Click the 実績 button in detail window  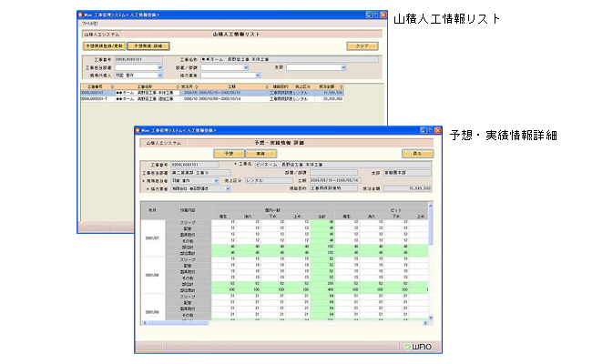[254, 154]
